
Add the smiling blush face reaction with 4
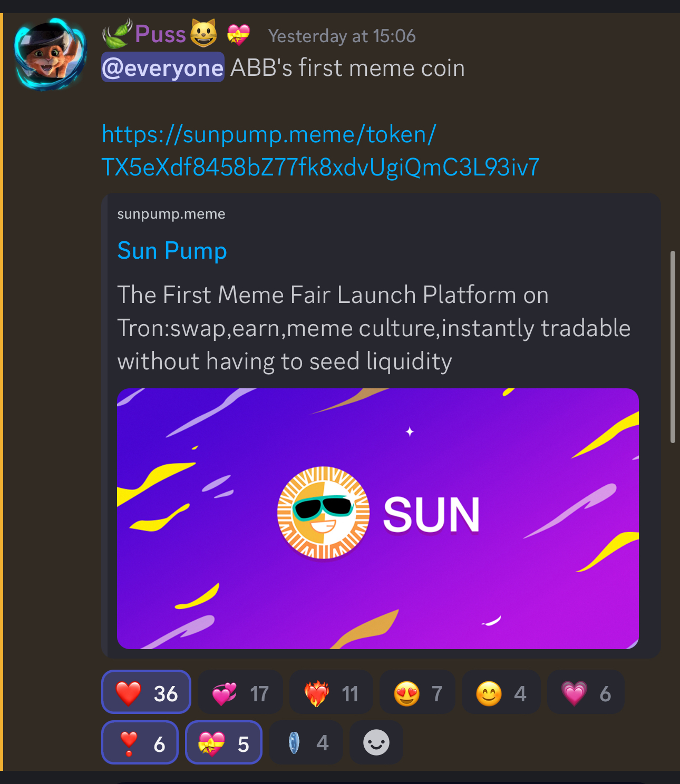[501, 692]
